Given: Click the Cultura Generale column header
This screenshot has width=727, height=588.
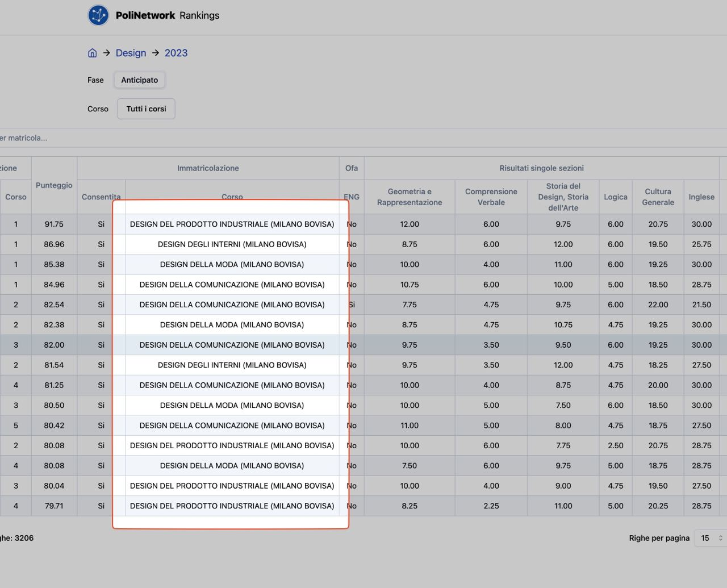Looking at the screenshot, I should (658, 197).
